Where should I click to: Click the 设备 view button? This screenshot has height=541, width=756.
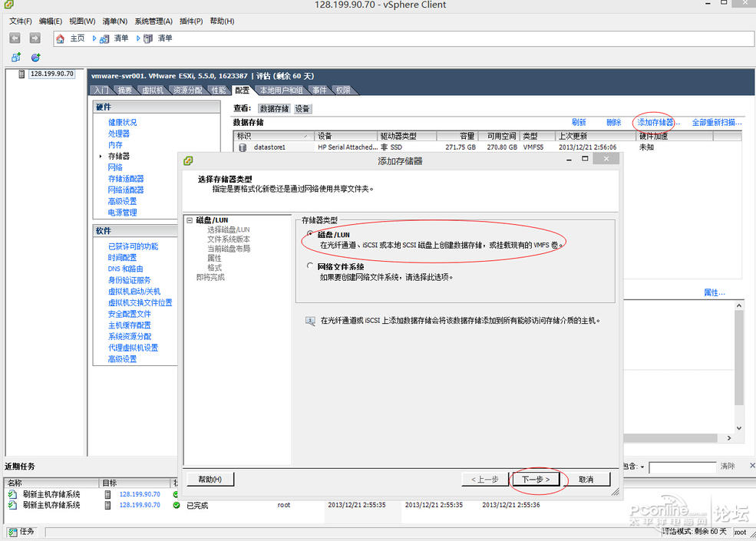click(302, 108)
